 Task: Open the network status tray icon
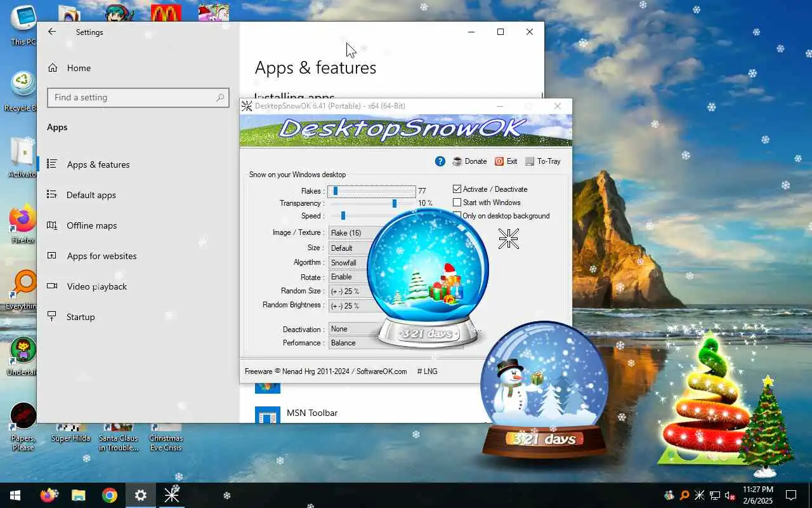point(715,495)
